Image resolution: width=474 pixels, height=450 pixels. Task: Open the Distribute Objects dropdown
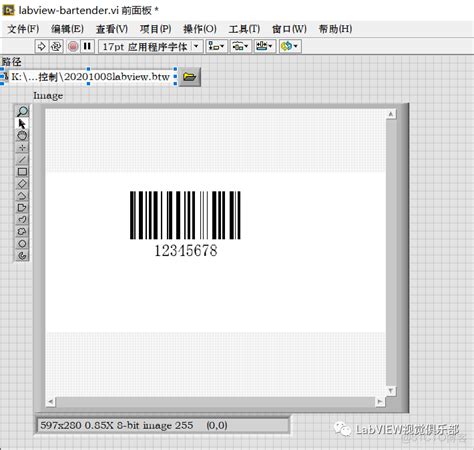point(240,46)
